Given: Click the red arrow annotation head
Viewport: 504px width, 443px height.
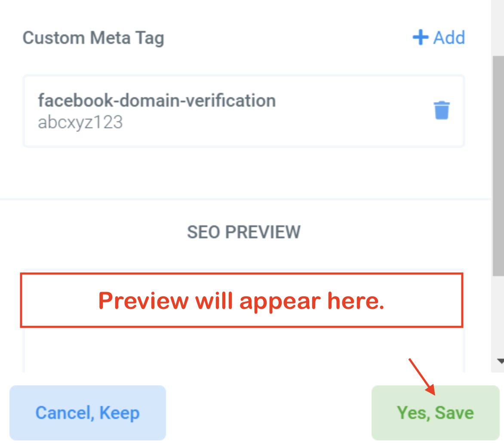Looking at the screenshot, I should 430,389.
